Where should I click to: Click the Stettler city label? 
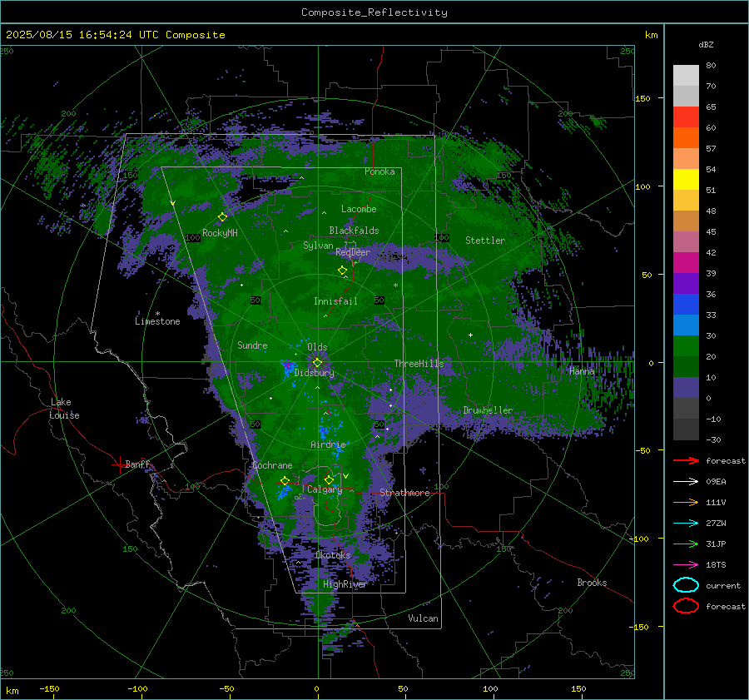pyautogui.click(x=485, y=241)
